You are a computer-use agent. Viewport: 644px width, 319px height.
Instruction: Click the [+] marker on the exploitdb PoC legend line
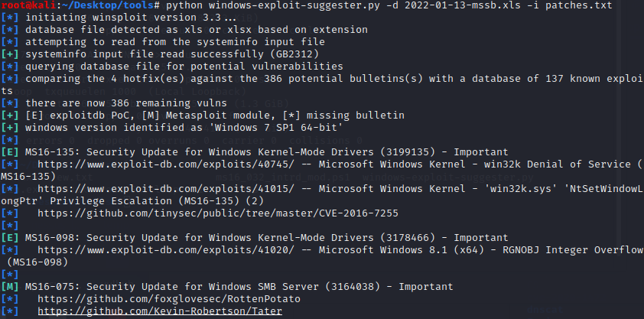click(x=10, y=116)
